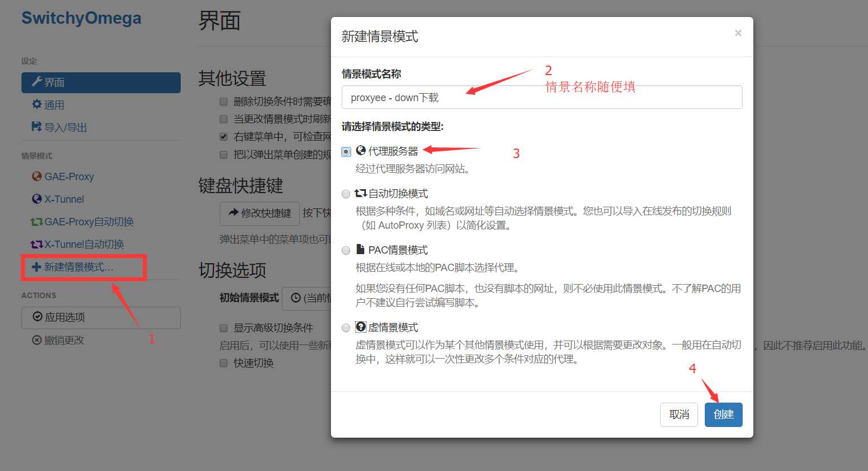Click the switch icon of GAE-Proxy自动切换
Image resolution: width=868 pixels, height=471 pixels.
click(x=37, y=222)
